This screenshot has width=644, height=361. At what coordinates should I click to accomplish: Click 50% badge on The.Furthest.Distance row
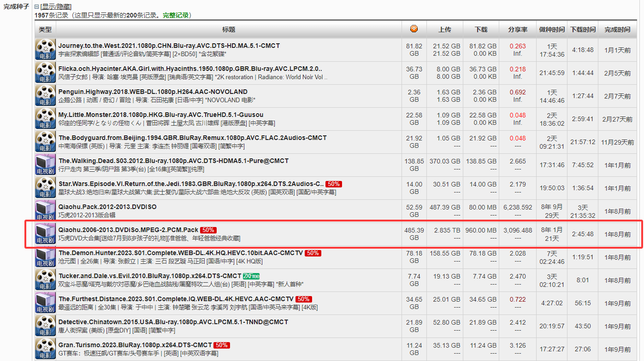pyautogui.click(x=303, y=299)
